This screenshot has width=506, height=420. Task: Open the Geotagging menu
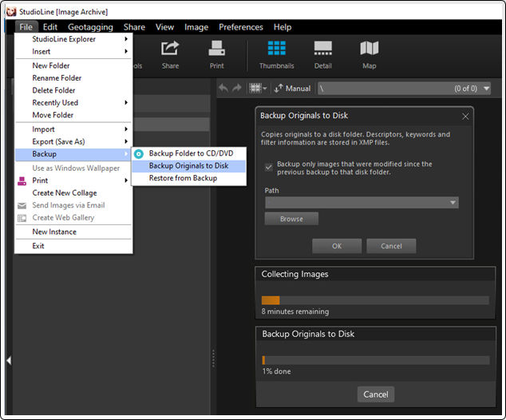tap(90, 27)
